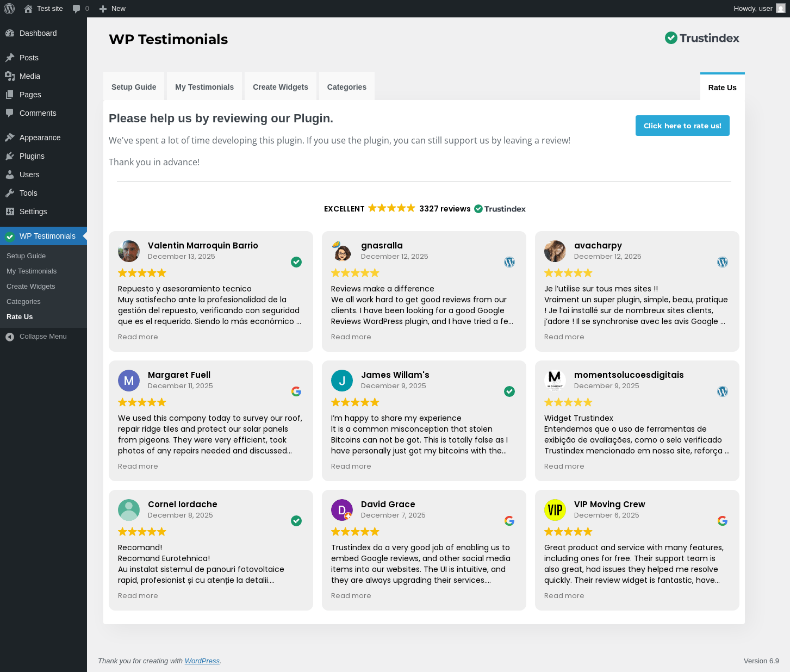Open Create Widgets in the sidebar submenu
Viewport: 790px width, 672px height.
(x=31, y=287)
